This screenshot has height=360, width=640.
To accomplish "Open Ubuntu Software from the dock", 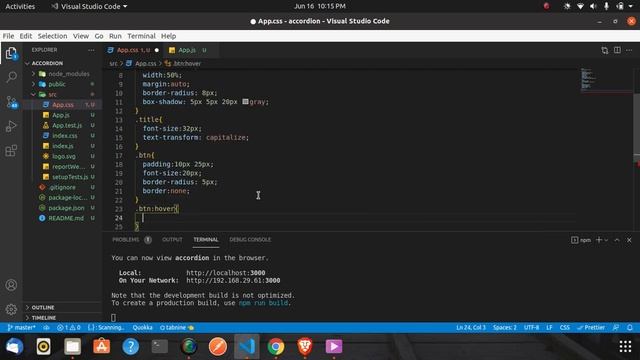I will (102, 347).
